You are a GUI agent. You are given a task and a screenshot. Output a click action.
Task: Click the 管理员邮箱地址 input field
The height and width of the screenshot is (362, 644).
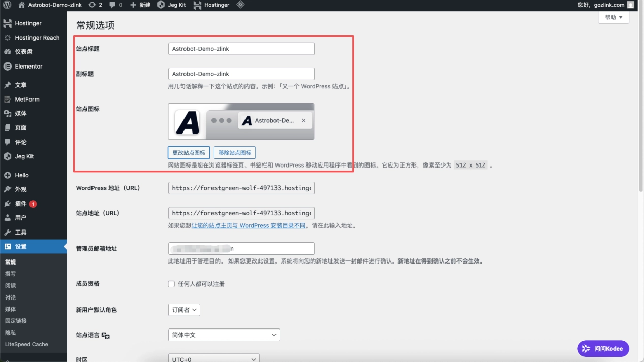coord(241,249)
